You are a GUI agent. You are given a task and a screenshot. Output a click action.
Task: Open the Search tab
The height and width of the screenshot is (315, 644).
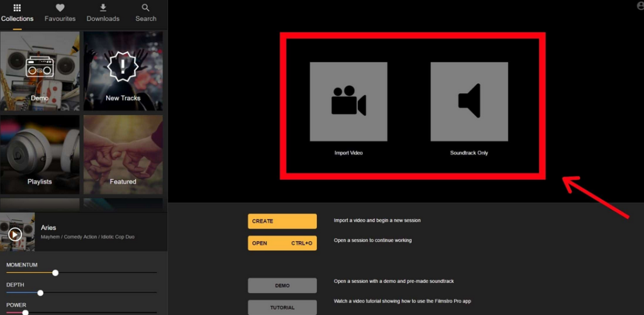point(146,13)
